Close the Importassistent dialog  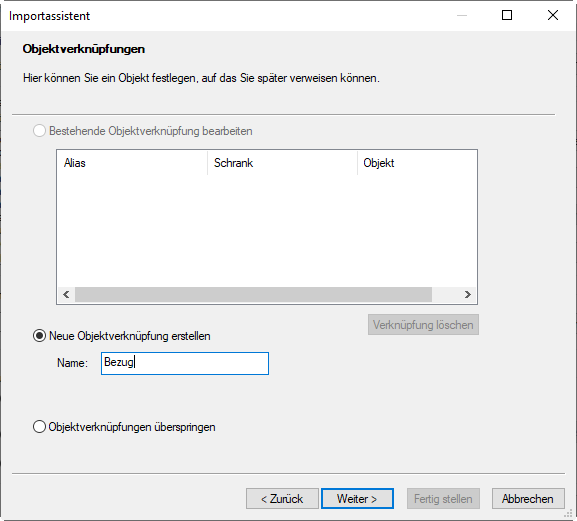(x=553, y=15)
